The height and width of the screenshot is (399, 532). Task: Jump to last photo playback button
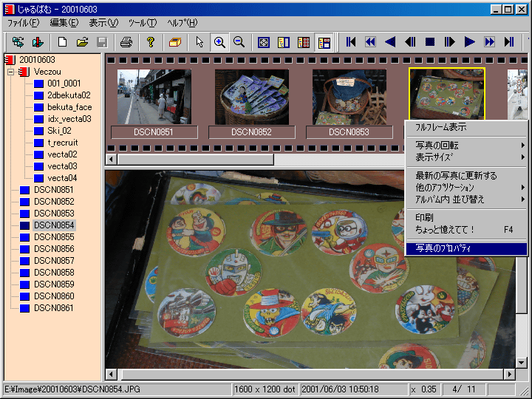(x=509, y=42)
